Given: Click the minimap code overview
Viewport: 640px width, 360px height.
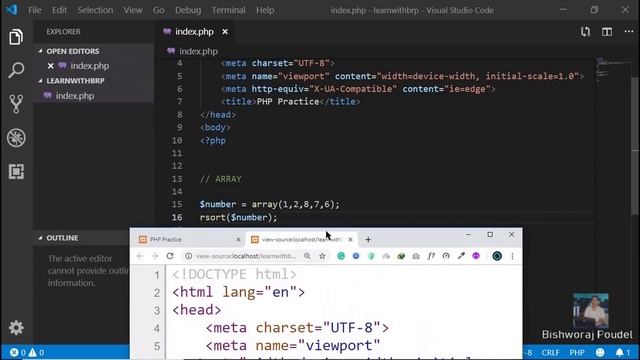Looking at the screenshot, I should click(x=612, y=69).
